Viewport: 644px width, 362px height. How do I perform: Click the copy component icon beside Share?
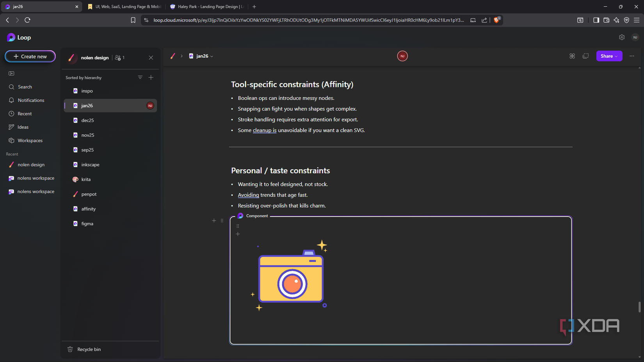tap(585, 56)
